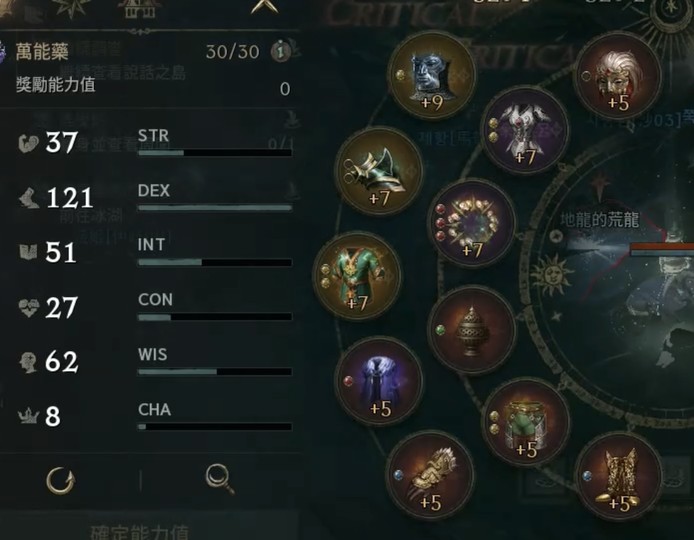Open the bronze incense urn slot
Image resolution: width=694 pixels, height=540 pixels.
click(x=472, y=330)
